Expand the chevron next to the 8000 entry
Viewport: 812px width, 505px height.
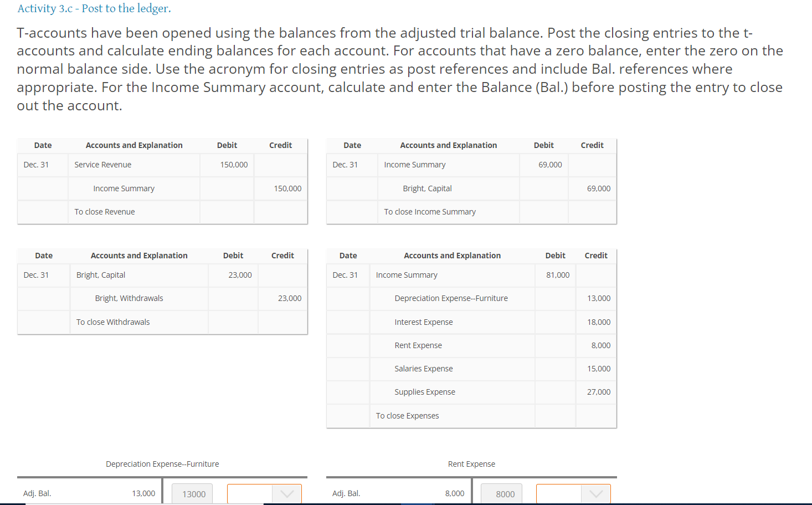point(597,493)
